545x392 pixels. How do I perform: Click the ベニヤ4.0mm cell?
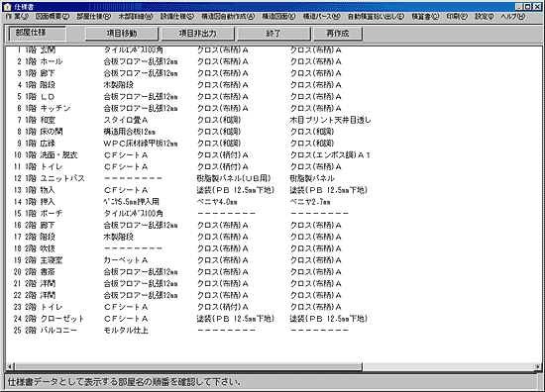217,202
